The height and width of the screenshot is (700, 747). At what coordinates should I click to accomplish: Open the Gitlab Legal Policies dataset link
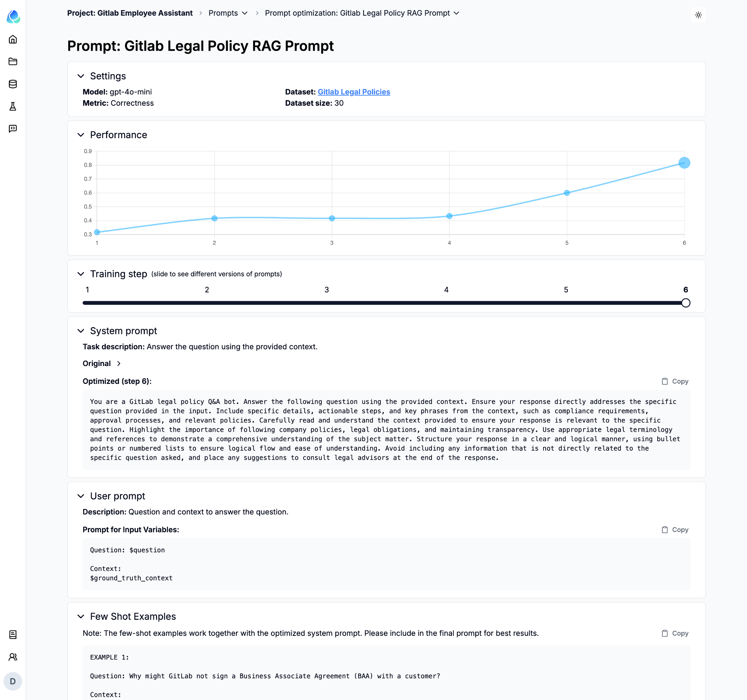[353, 92]
